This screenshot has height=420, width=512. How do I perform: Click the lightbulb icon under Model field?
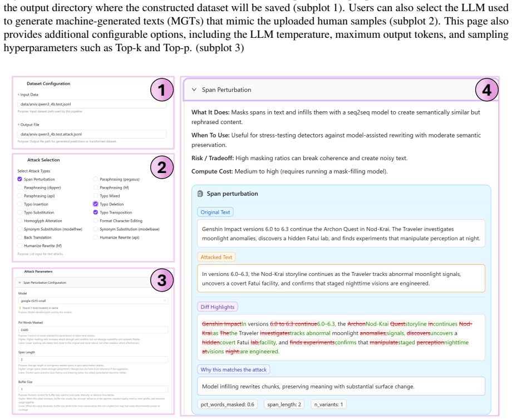pos(20,308)
